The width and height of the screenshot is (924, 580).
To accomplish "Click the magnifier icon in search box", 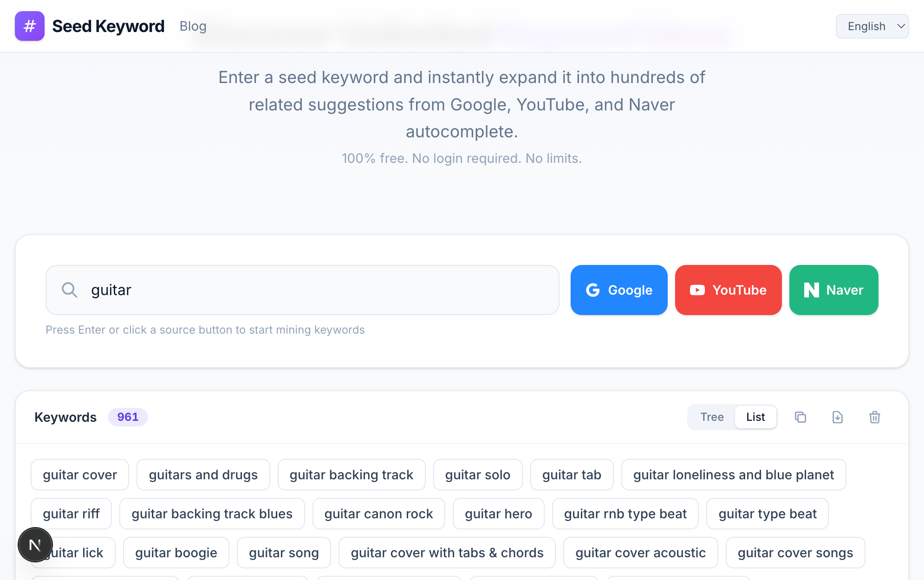I will point(70,290).
